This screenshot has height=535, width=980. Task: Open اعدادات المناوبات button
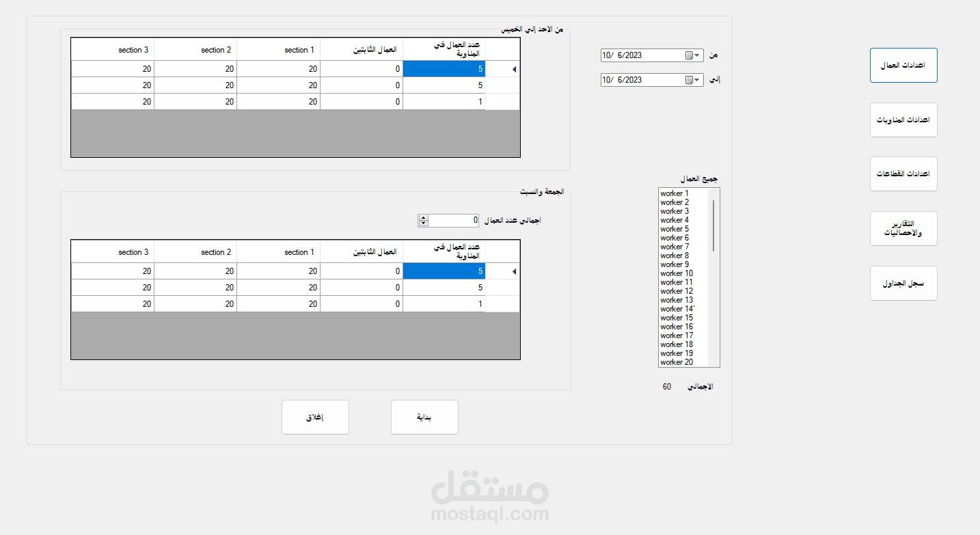coord(903,120)
